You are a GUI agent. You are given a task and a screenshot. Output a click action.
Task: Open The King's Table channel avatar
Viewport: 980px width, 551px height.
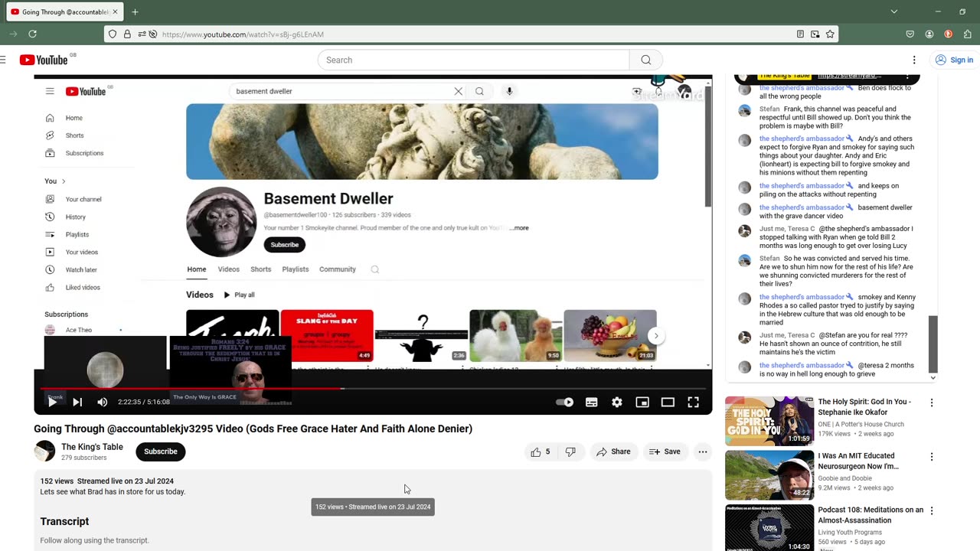pyautogui.click(x=44, y=452)
